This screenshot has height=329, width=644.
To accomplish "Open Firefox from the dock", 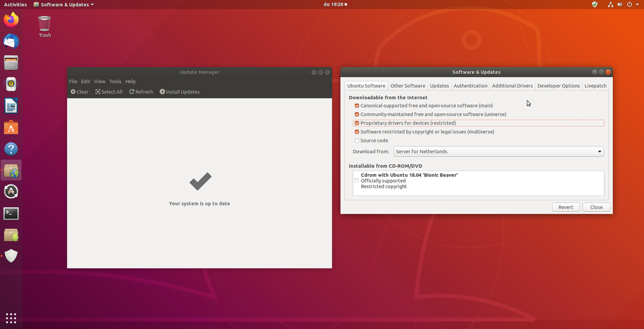I will point(11,20).
